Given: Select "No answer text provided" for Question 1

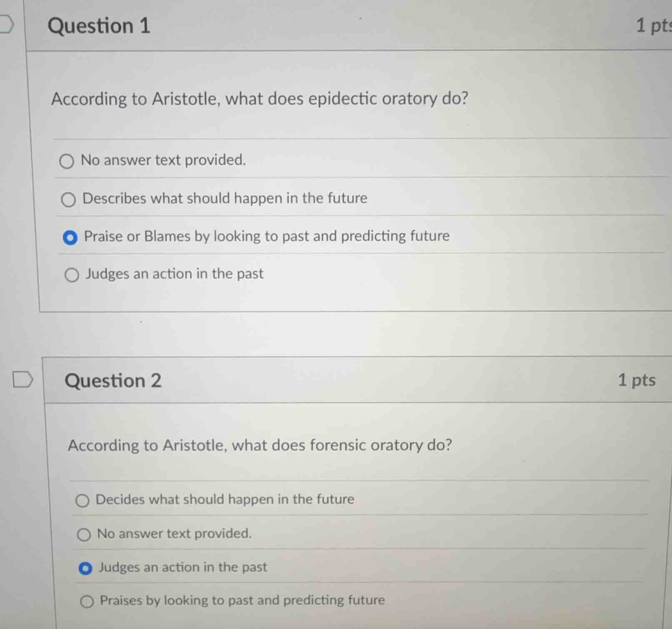Looking at the screenshot, I should point(68,161).
